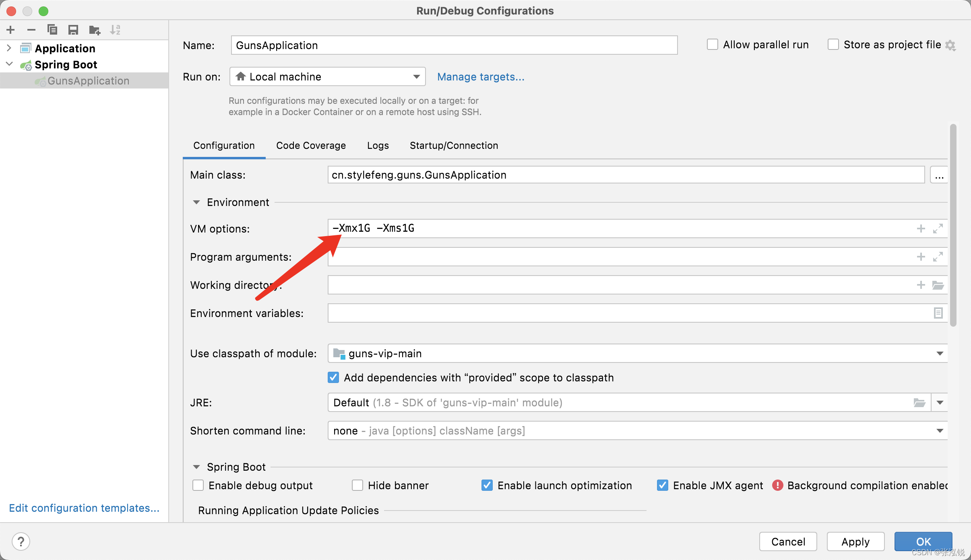
Task: Click the Copy Configuration icon
Action: (52, 30)
